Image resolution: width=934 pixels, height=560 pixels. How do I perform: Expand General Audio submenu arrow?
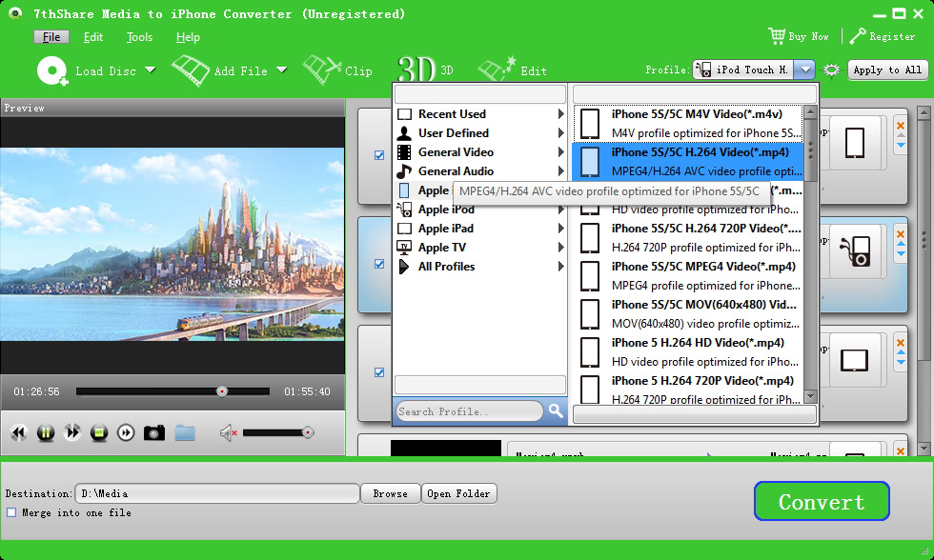(560, 170)
